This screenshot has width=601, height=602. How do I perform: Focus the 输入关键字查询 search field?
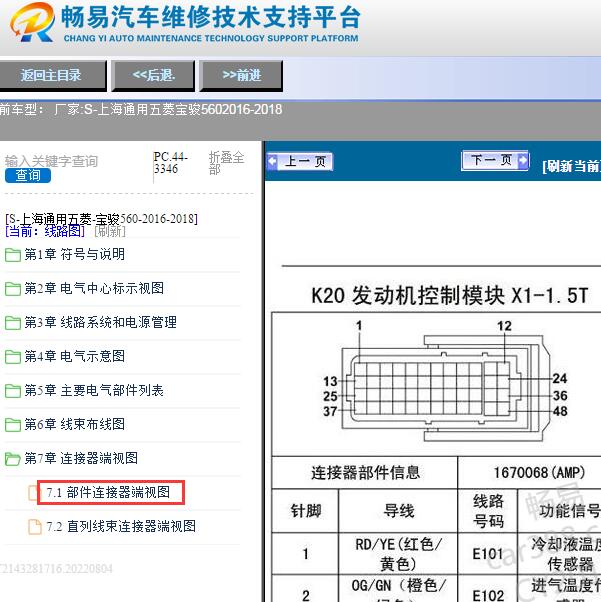(51, 161)
